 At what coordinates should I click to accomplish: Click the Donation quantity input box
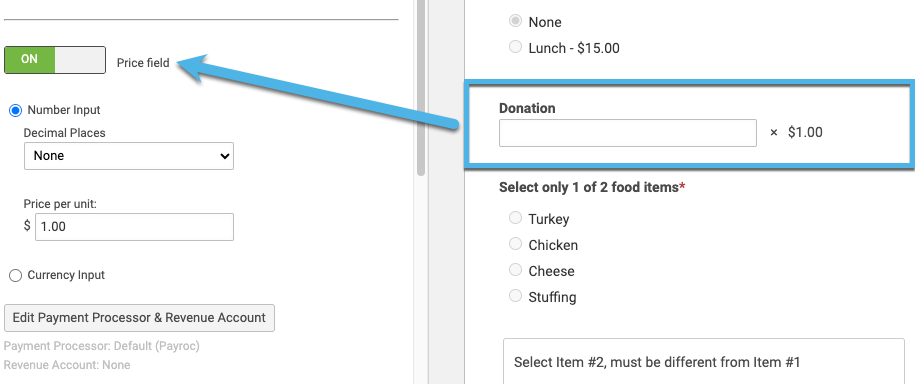(628, 133)
